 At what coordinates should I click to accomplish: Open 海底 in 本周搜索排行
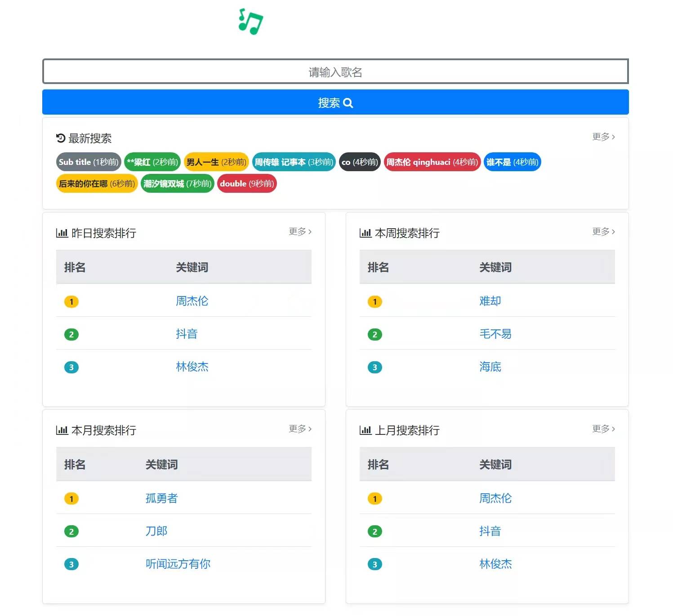click(490, 367)
